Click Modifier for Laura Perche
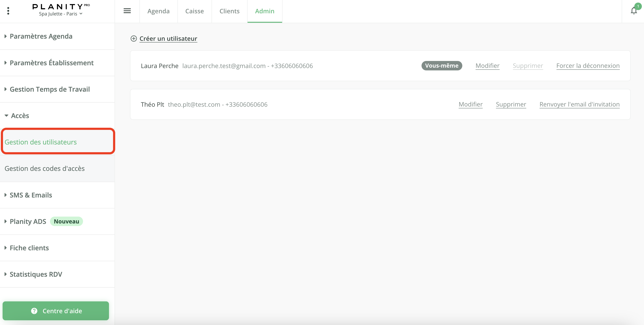The width and height of the screenshot is (644, 325). (487, 65)
